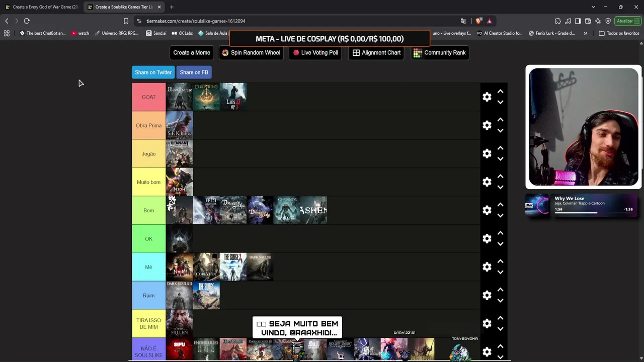Image resolution: width=644 pixels, height=362 pixels.
Task: Open Universo RPG bookmark
Action: click(116, 33)
